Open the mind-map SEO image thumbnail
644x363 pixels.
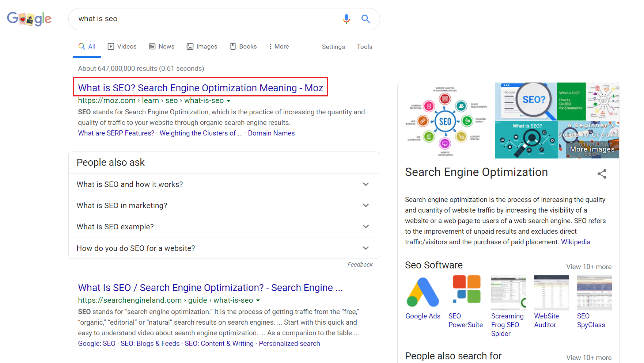tap(603, 102)
